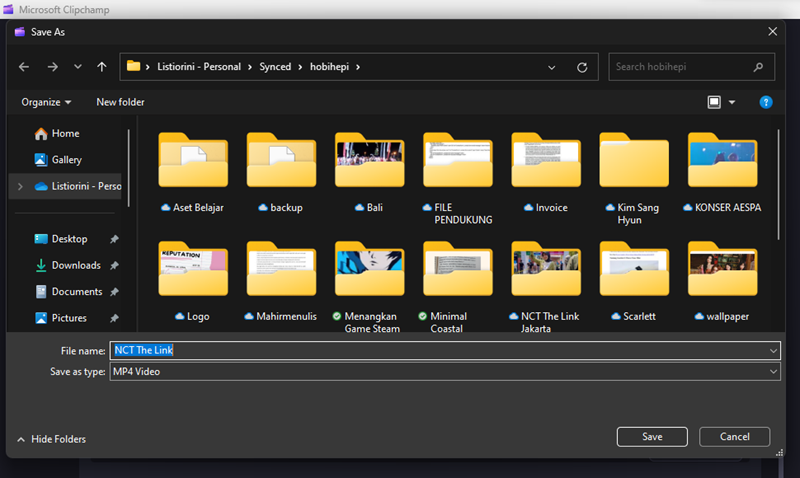The image size is (800, 478).
Task: Select the Mahirmenulis folder
Action: 281,282
